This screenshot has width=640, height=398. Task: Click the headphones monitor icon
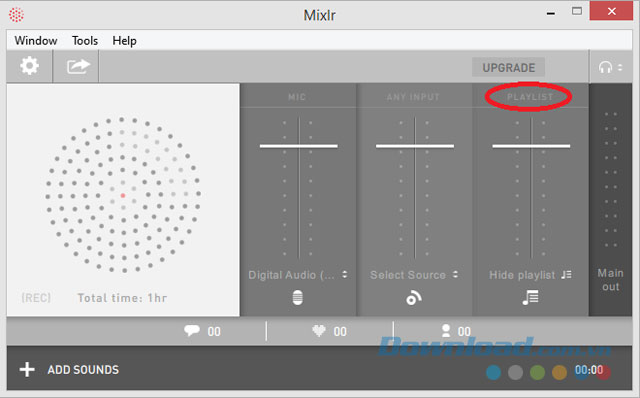coord(605,67)
